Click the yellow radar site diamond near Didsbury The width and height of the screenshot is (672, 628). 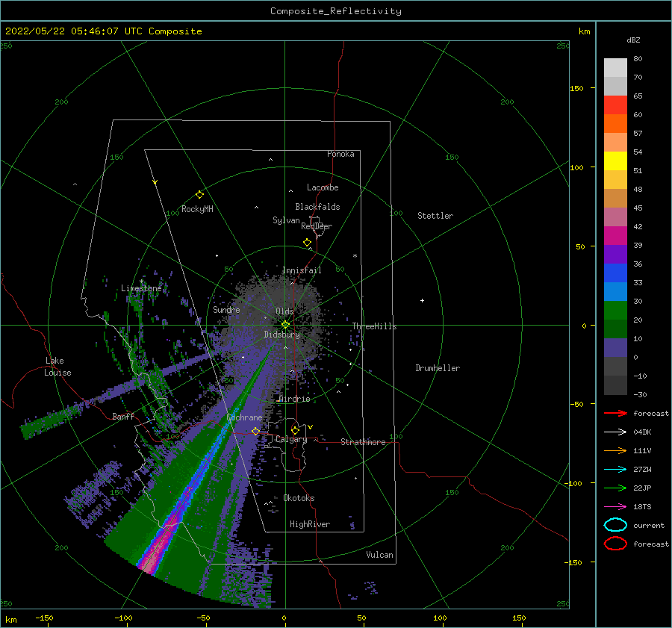point(285,325)
